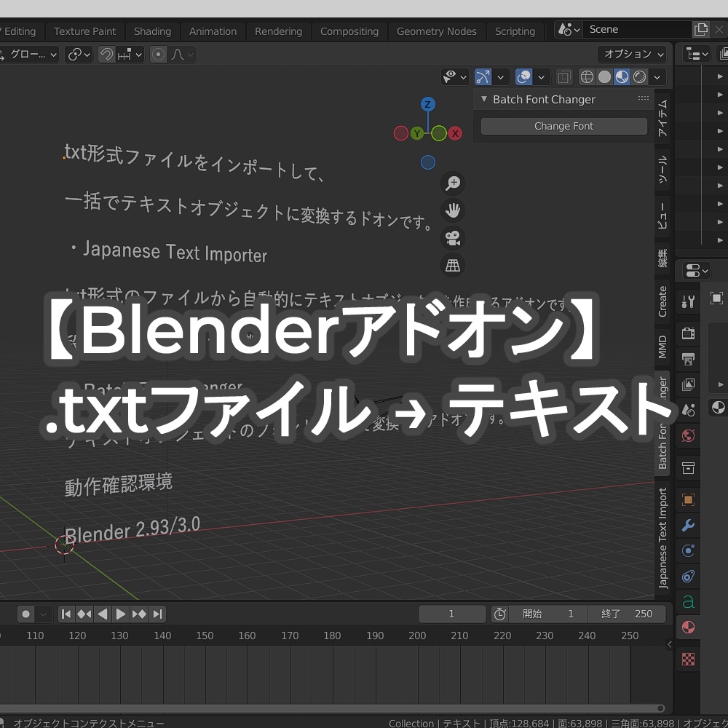Open the Modifiers wrench tab

pyautogui.click(x=688, y=525)
